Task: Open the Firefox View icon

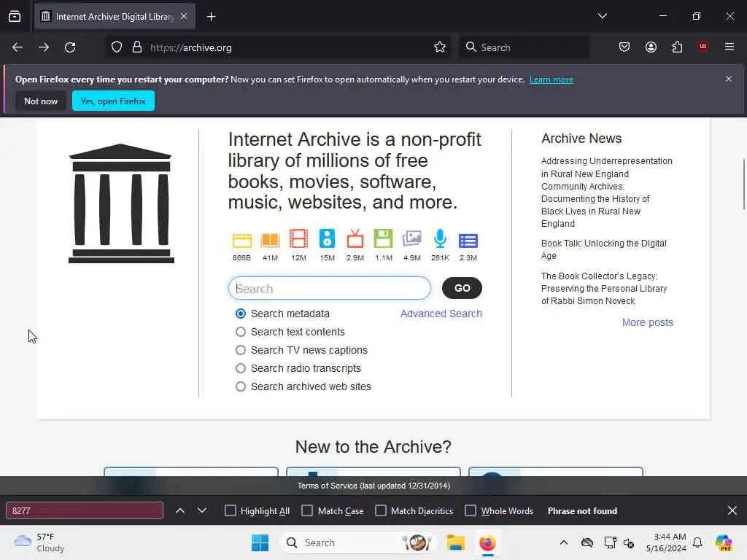Action: pos(15,17)
